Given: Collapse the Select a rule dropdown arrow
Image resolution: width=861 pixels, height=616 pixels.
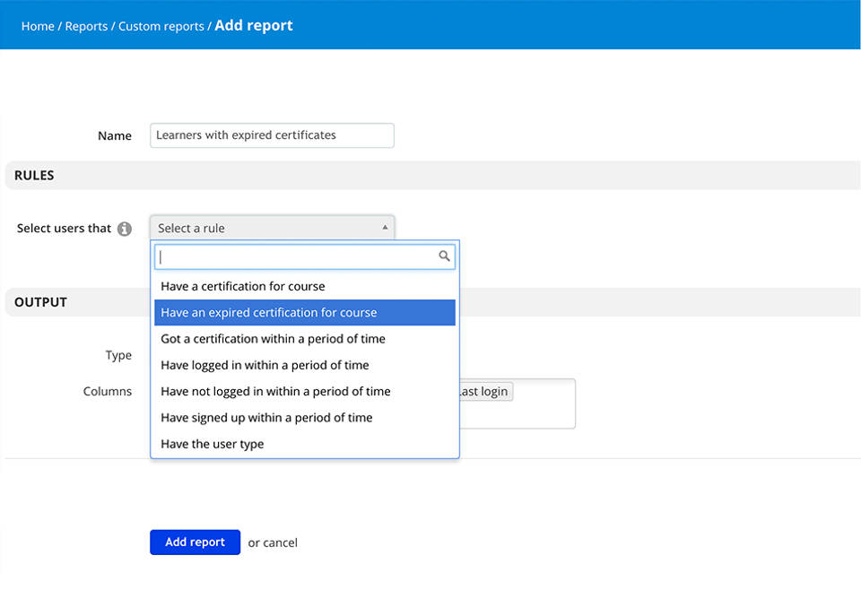Looking at the screenshot, I should coord(385,228).
